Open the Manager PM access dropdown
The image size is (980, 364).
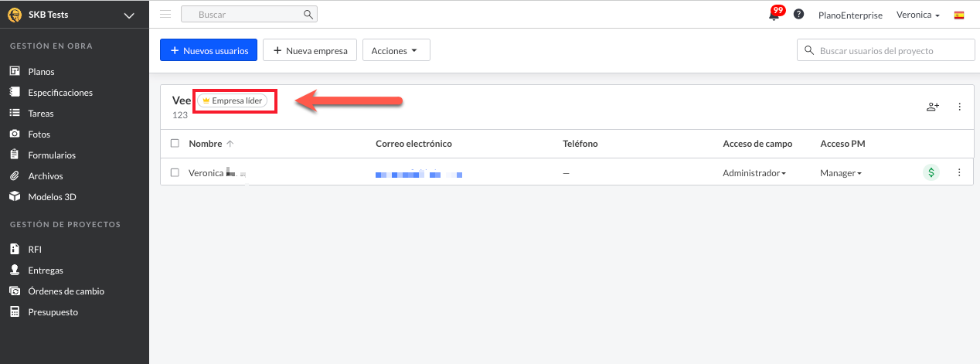point(841,173)
